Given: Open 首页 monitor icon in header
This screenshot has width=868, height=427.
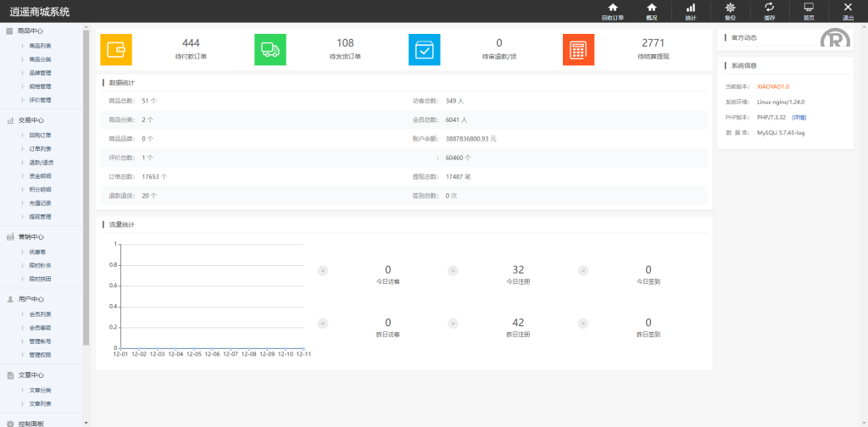Looking at the screenshot, I should pyautogui.click(x=809, y=8).
